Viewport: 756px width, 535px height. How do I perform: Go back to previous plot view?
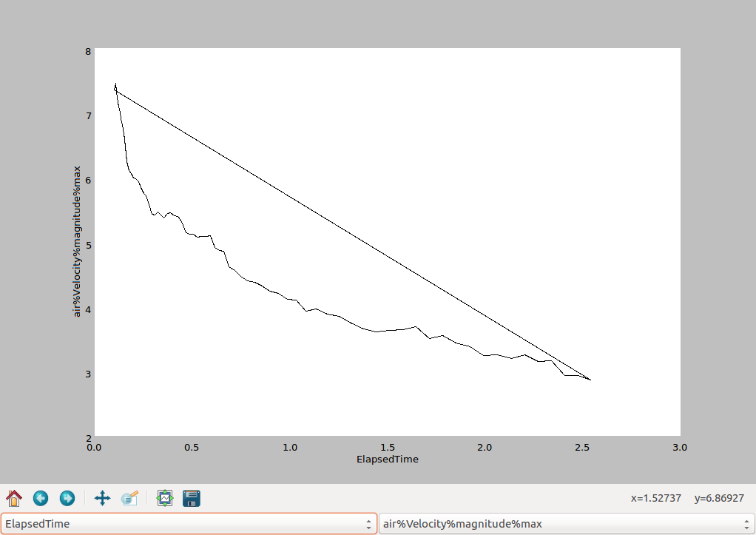point(41,498)
